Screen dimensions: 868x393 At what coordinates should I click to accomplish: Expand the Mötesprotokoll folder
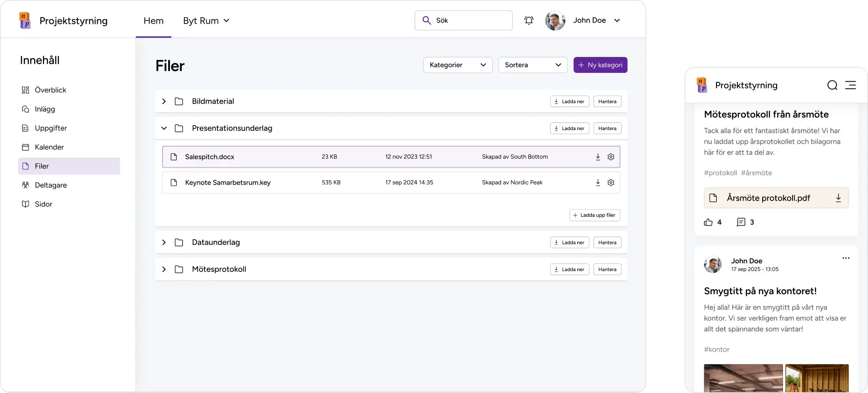coord(164,269)
